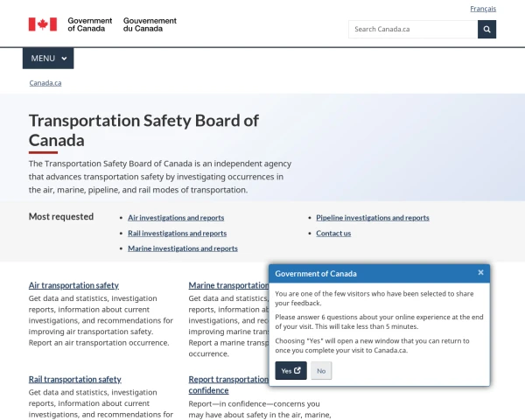The image size is (525, 420).
Task: Open the Contact us link
Action: click(333, 233)
